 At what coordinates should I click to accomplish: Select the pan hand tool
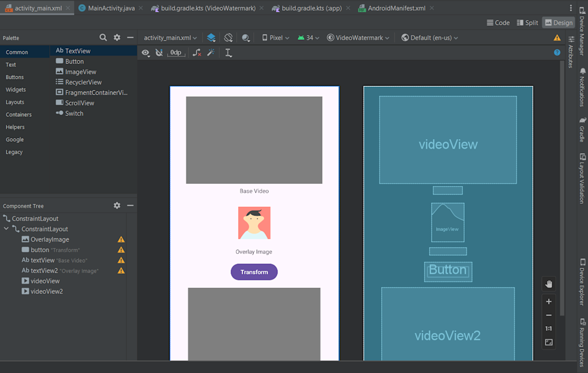pyautogui.click(x=549, y=284)
